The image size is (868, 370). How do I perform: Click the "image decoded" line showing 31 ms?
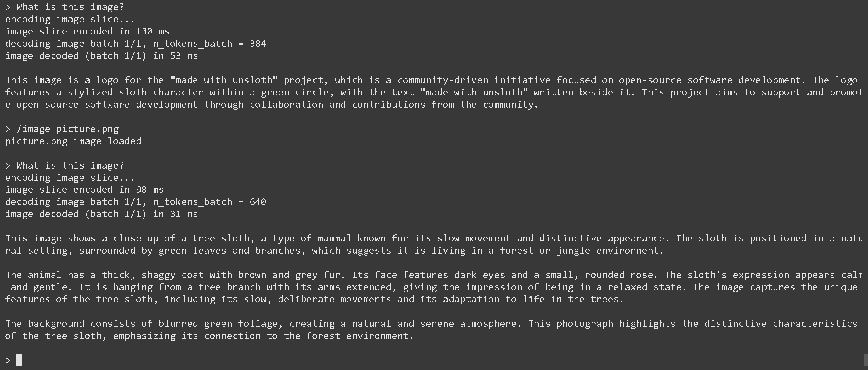pos(101,214)
